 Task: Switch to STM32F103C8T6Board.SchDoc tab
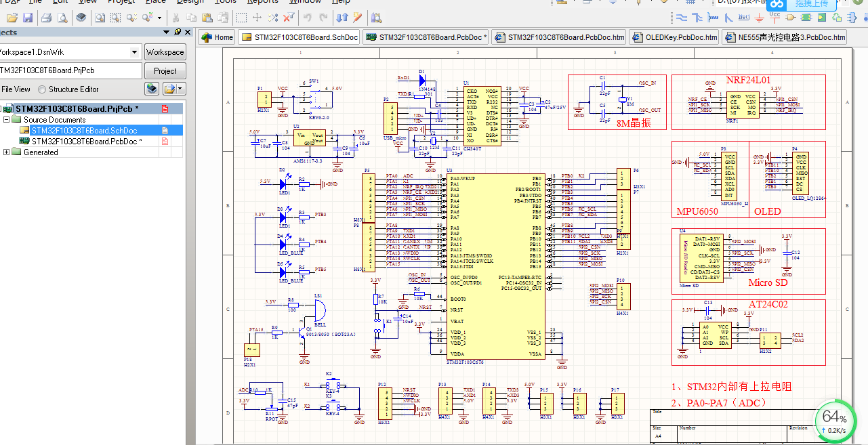point(300,38)
